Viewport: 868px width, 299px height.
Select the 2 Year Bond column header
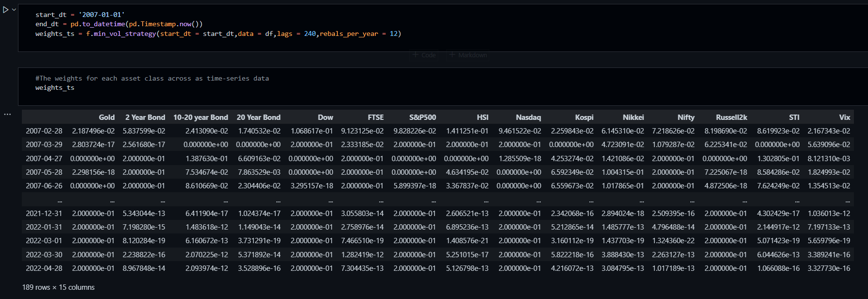(145, 117)
